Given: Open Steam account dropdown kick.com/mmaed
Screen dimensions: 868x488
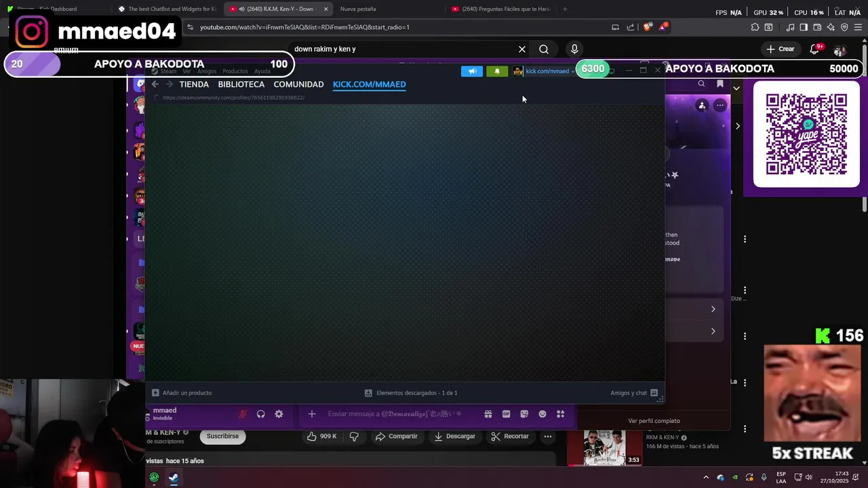Looking at the screenshot, I should pos(544,71).
